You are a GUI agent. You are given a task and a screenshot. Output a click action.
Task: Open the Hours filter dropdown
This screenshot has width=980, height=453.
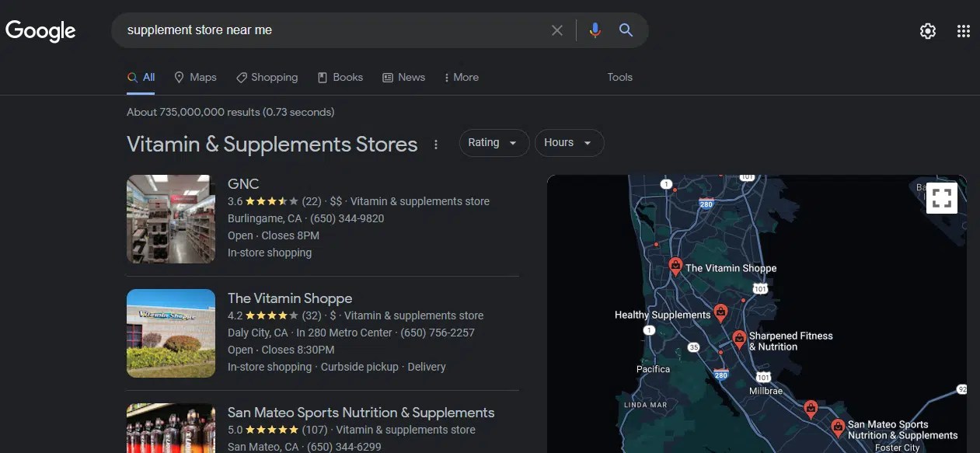coord(569,143)
